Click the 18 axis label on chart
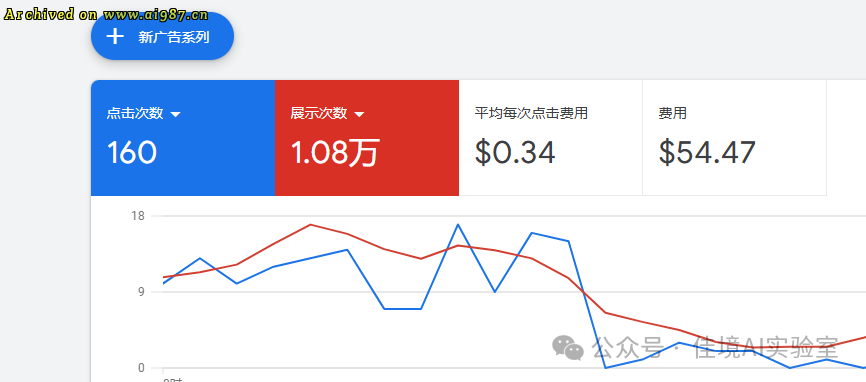Image resolution: width=866 pixels, height=382 pixels. (x=138, y=216)
